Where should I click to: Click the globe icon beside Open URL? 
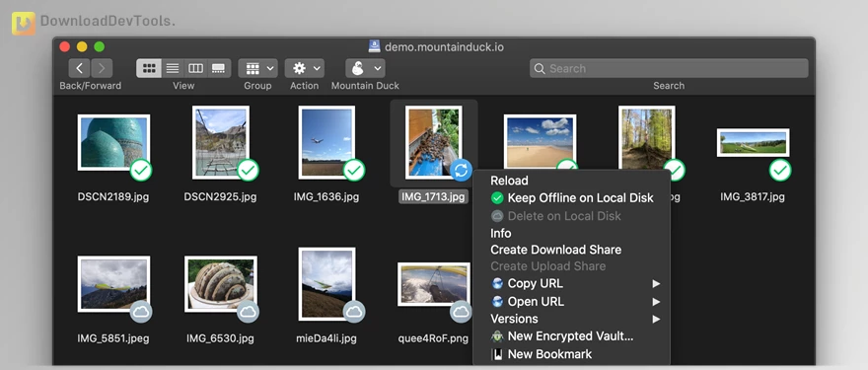[497, 301]
